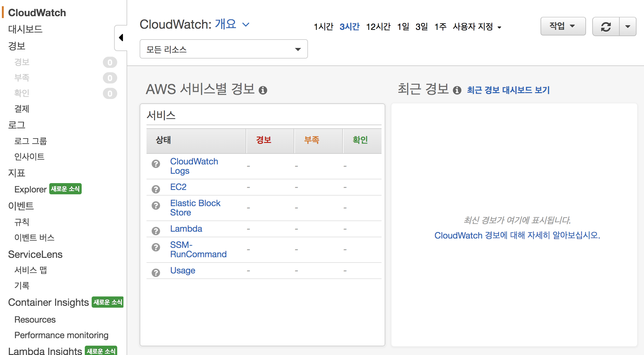The height and width of the screenshot is (355, 644).
Task: Open CloudWatch 경보에 대해 자세히 알아보십시오 link
Action: pos(517,235)
